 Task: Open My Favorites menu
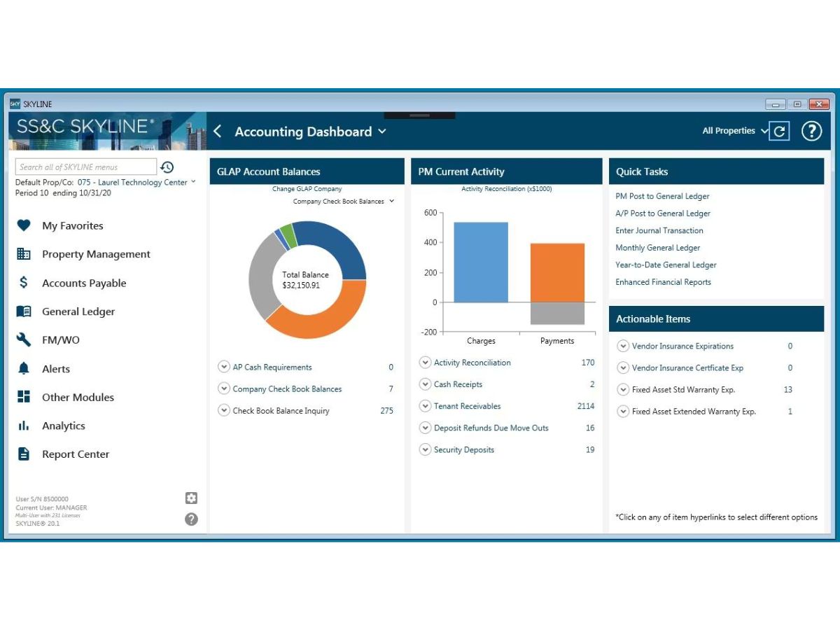point(73,225)
